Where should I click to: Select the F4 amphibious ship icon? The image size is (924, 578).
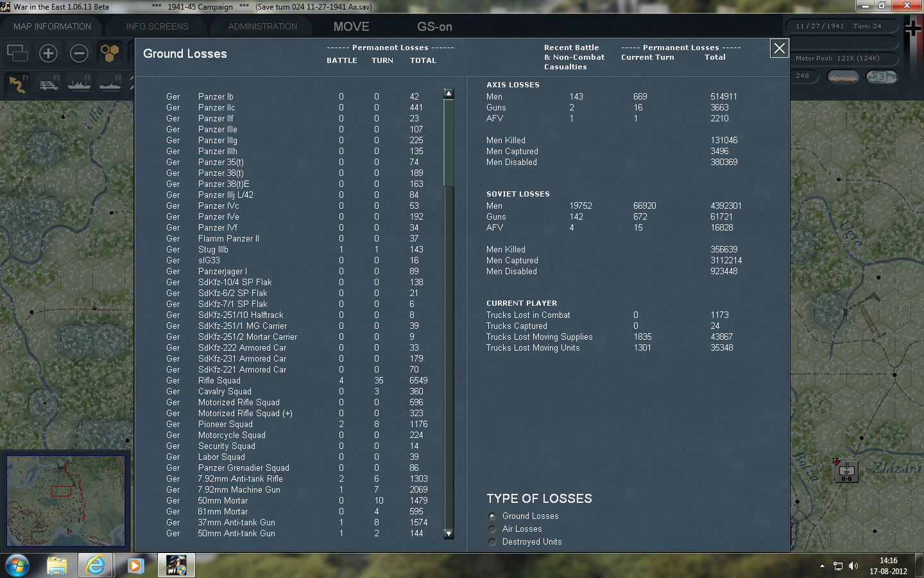[110, 84]
